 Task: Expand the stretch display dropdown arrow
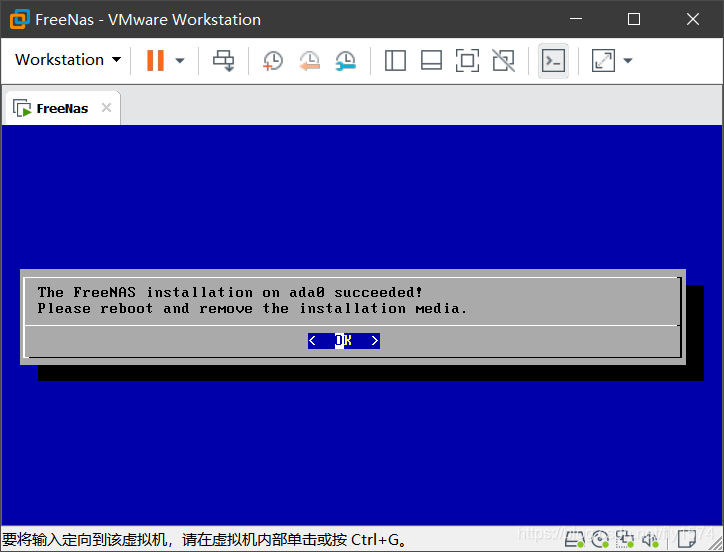point(628,61)
